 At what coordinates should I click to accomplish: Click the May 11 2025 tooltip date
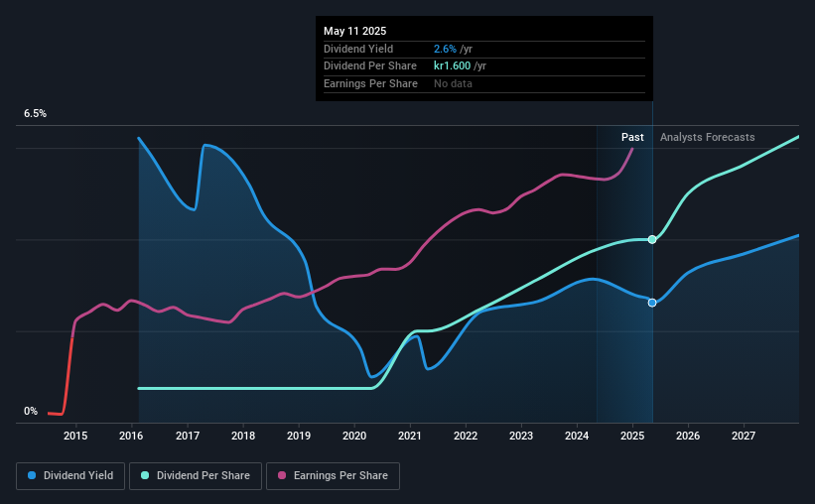click(355, 31)
